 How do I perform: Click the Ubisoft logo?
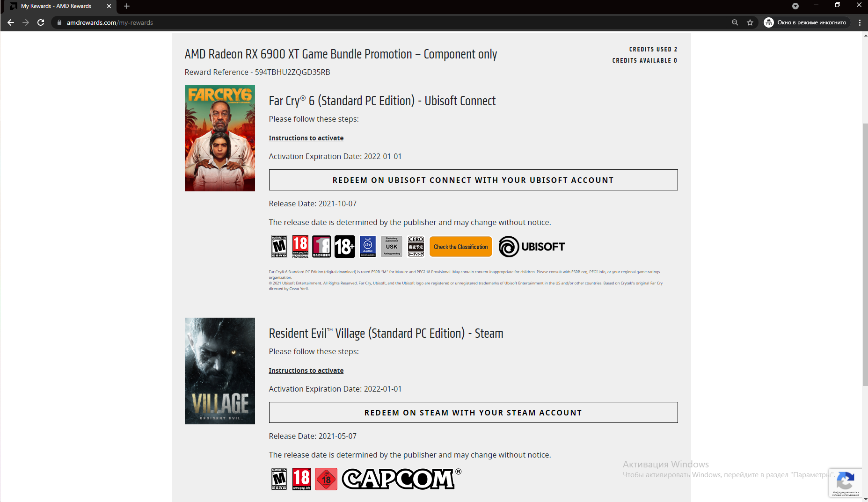[x=532, y=247]
